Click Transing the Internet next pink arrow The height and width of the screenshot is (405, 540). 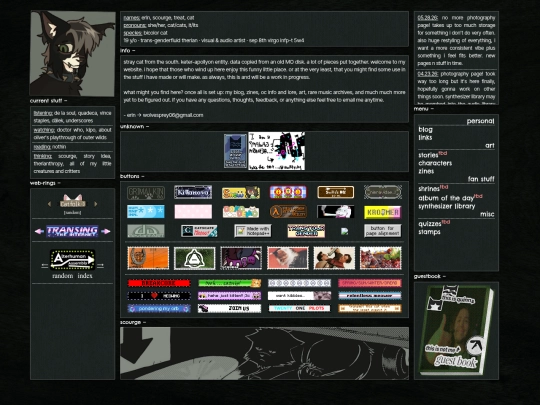tap(106, 231)
